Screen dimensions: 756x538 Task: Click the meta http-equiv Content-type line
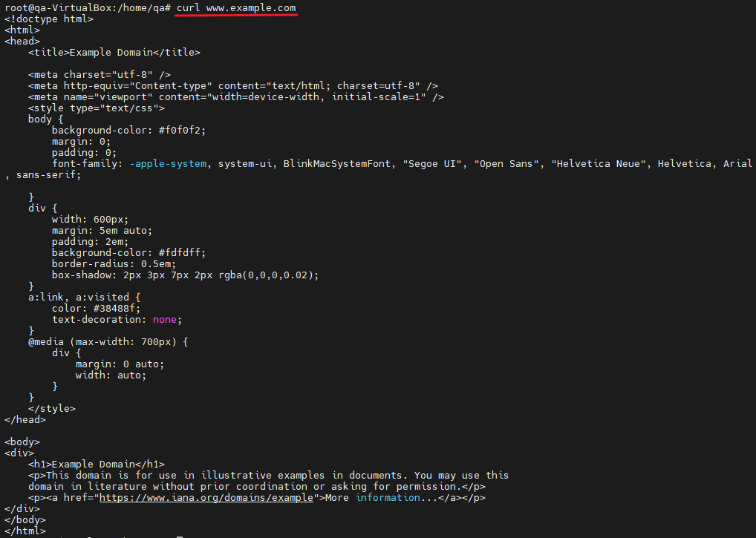[233, 86]
